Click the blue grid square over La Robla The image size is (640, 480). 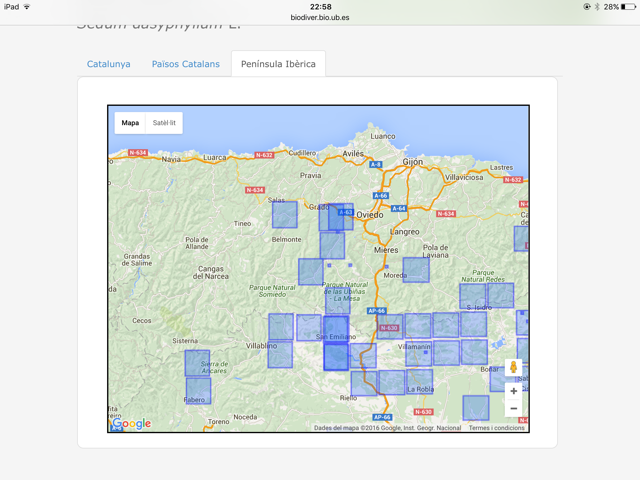coord(419,381)
